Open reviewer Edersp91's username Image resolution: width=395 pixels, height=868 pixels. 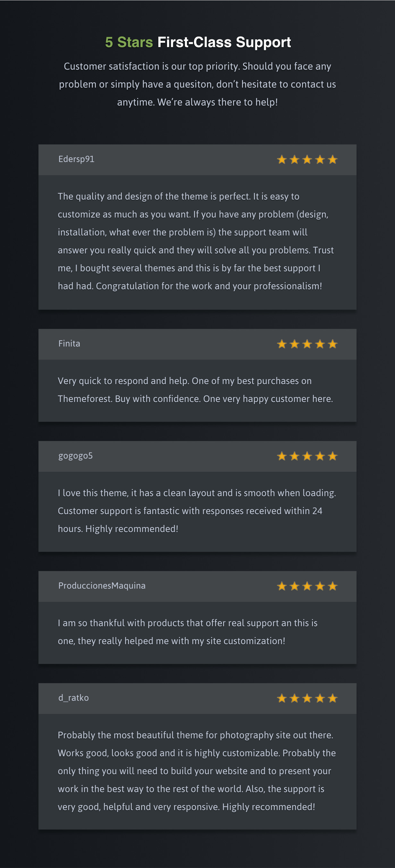tap(76, 159)
